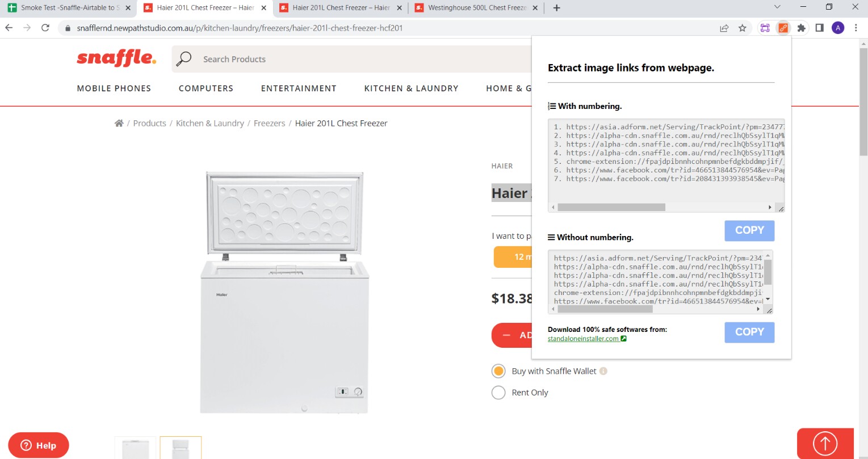Screen dimensions: 868x459
Task: Click the address bar URL
Action: click(240, 28)
